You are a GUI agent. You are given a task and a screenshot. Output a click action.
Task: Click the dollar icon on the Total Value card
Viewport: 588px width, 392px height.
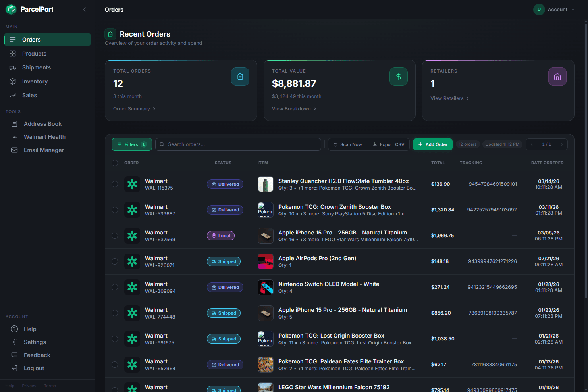[398, 76]
